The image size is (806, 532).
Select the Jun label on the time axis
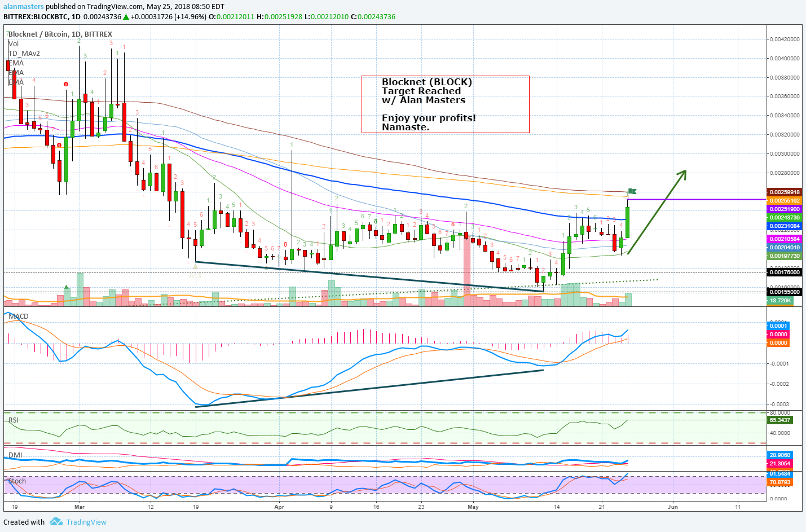tap(672, 507)
